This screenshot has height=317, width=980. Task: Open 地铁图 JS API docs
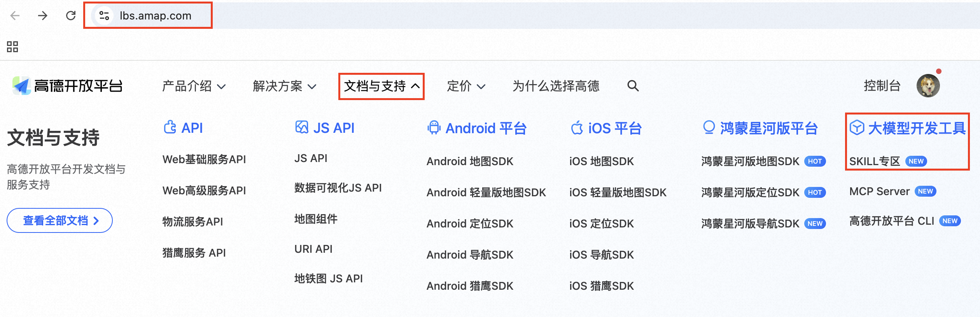(329, 278)
